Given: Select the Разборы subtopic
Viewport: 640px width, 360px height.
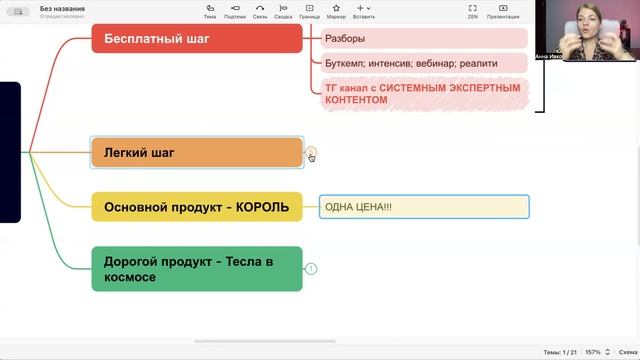Looking at the screenshot, I should click(x=424, y=38).
